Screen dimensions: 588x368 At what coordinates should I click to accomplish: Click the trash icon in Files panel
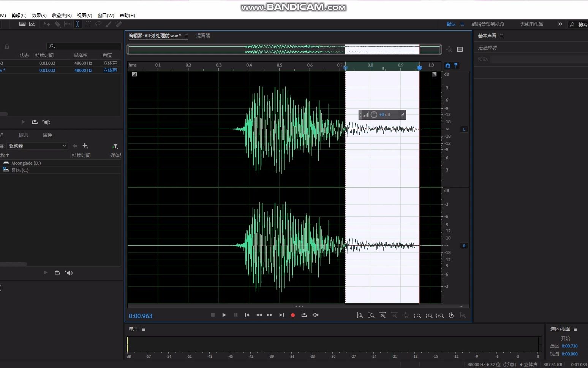click(x=7, y=46)
